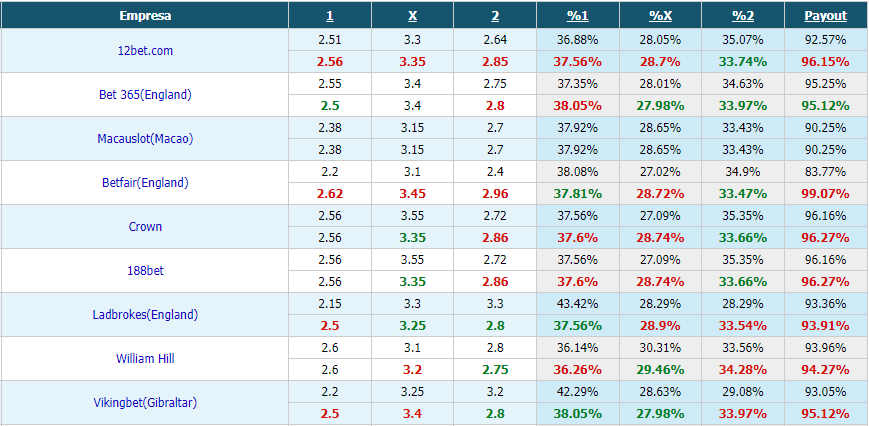This screenshot has height=426, width=869.
Task: Open the Bet 365(England) link
Action: [x=145, y=94]
